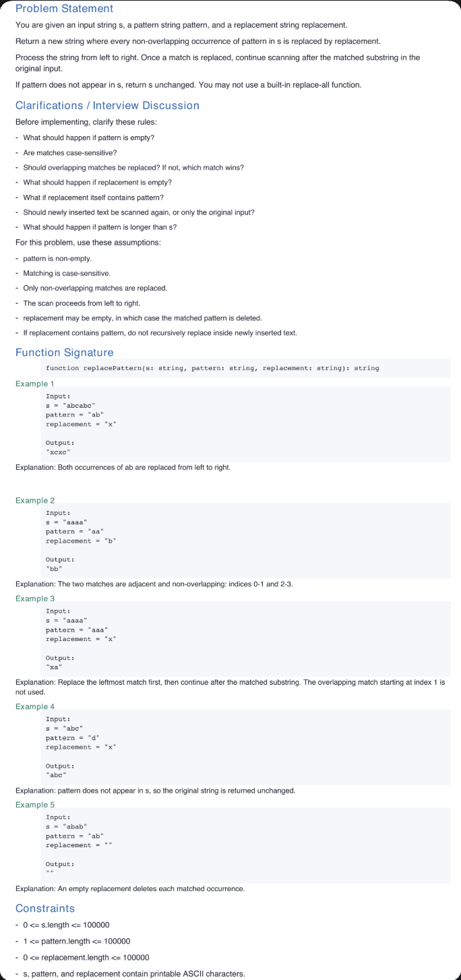This screenshot has height=980, width=461.
Task: Click the Example 2 output "bb"
Action: click(54, 569)
